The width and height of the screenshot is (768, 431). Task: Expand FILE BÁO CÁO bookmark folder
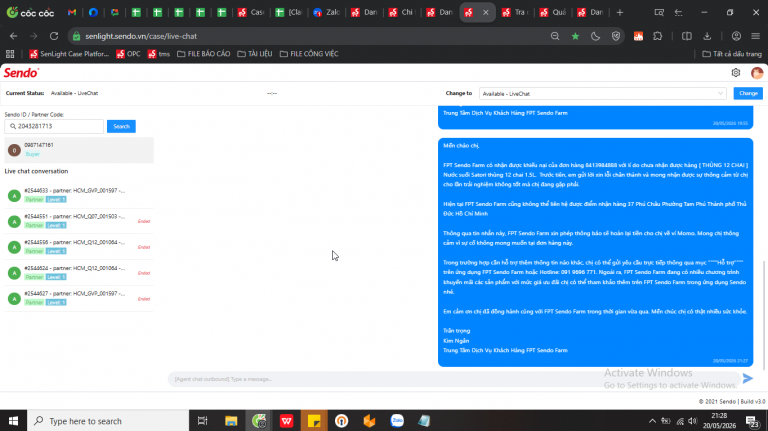coord(203,54)
